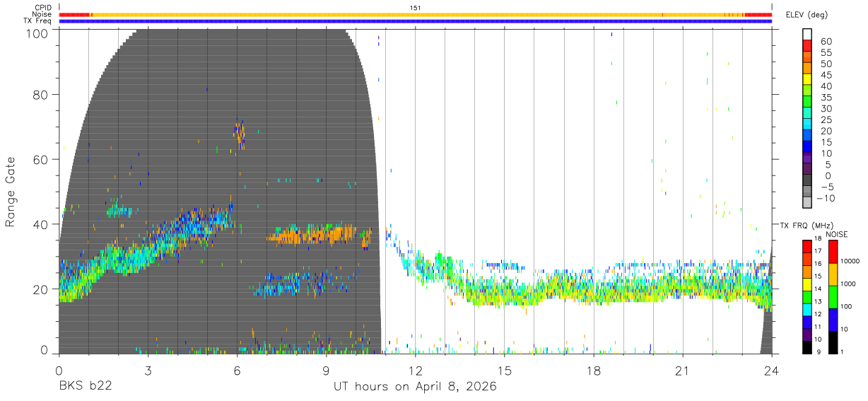The width and height of the screenshot is (868, 401).
Task: Click y-axis tick label '80'
Action: (42, 94)
